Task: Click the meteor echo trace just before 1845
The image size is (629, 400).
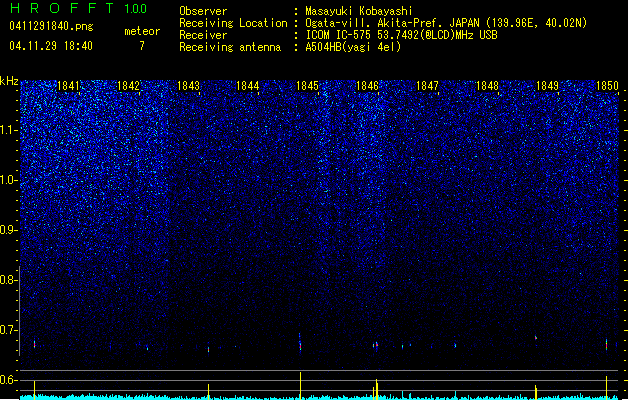Action: click(x=300, y=342)
